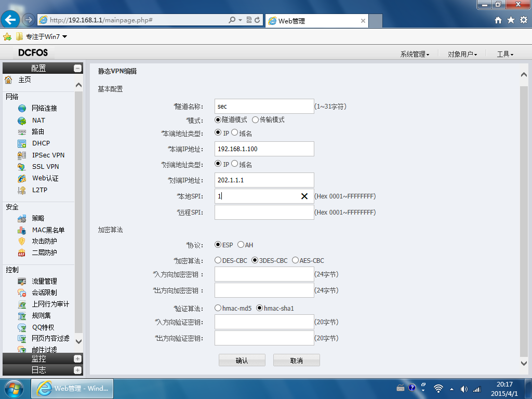
Task: Select 隧道模式 radio button
Action: click(x=218, y=120)
